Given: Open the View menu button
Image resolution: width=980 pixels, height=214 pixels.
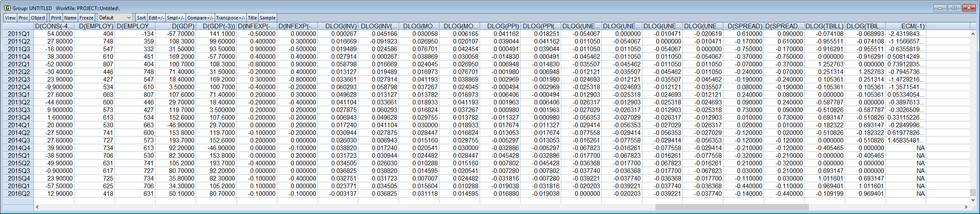Looking at the screenshot, I should coord(11,18).
